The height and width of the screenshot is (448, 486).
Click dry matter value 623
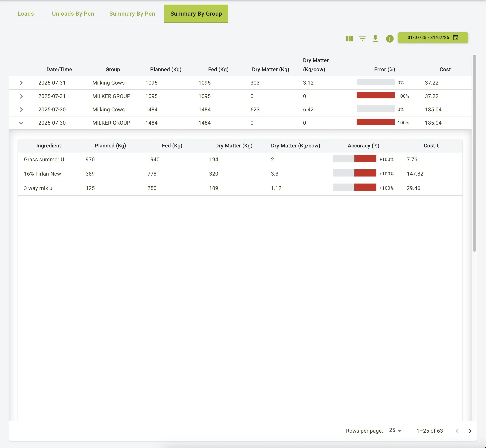tap(255, 110)
